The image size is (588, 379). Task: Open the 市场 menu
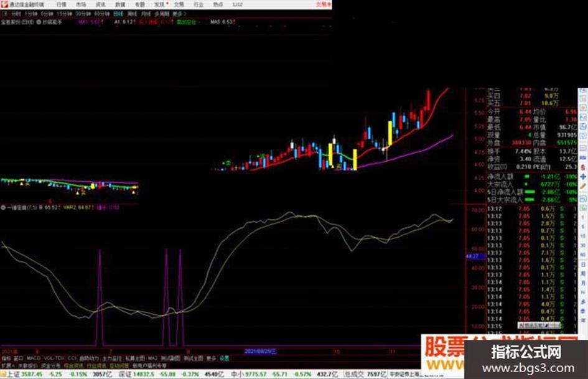pos(81,4)
